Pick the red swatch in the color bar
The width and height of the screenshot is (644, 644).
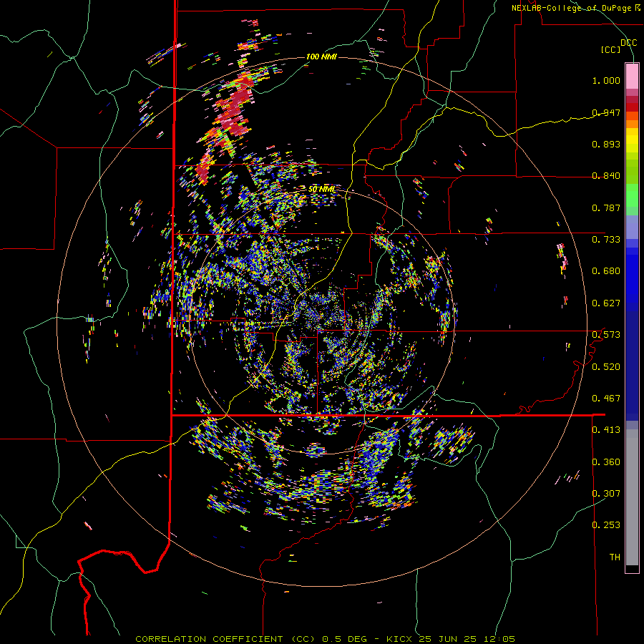click(x=632, y=107)
